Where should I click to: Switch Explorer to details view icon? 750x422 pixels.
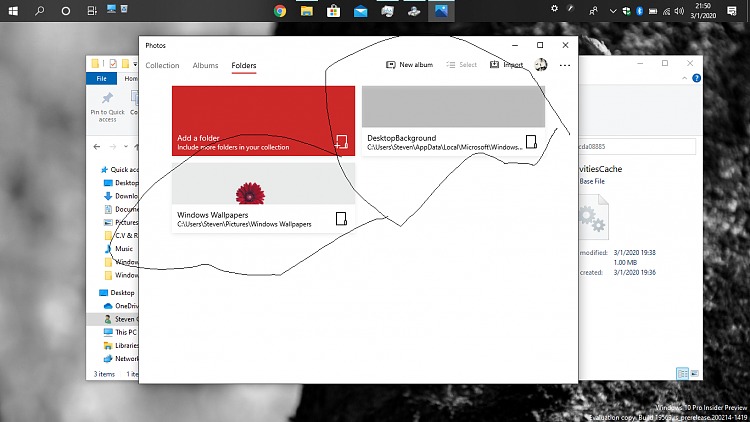[683, 373]
